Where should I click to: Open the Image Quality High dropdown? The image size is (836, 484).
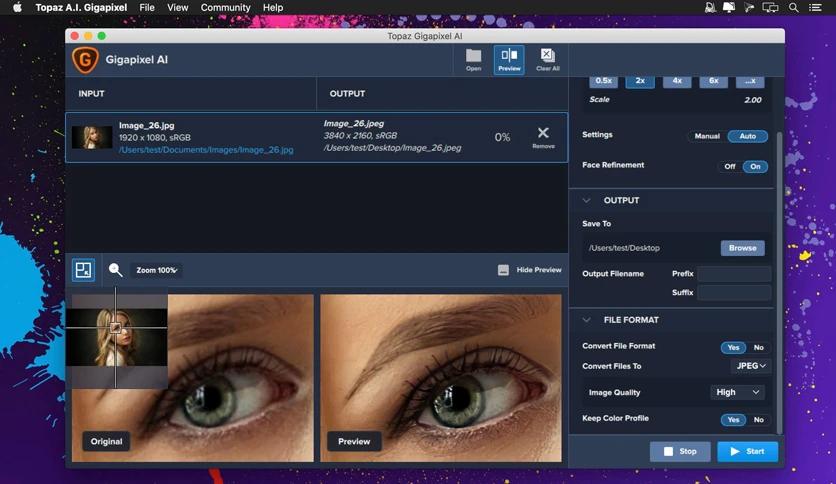coord(737,392)
